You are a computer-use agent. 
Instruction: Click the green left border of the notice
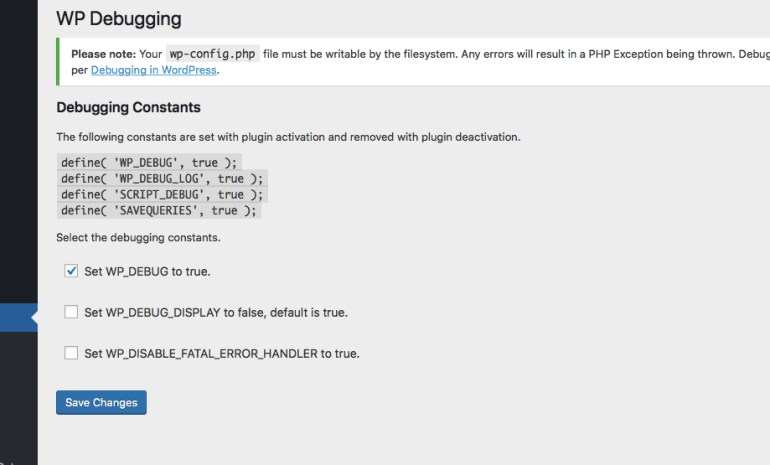[x=57, y=61]
